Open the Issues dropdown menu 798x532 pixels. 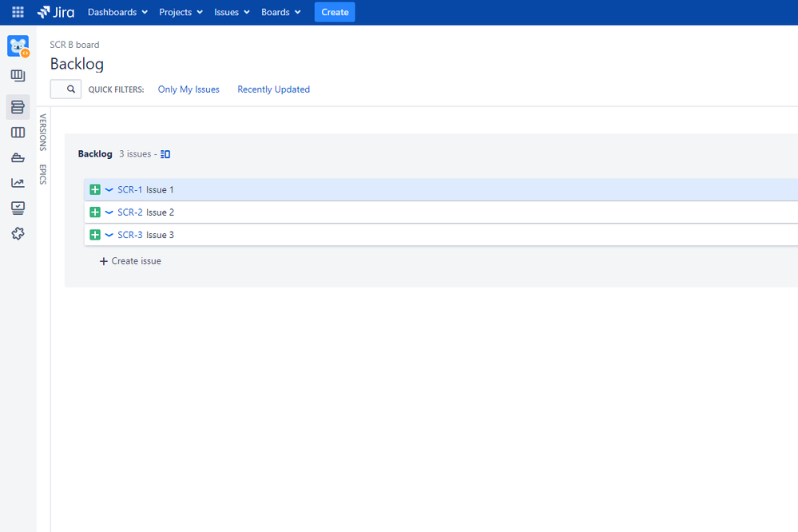point(232,12)
